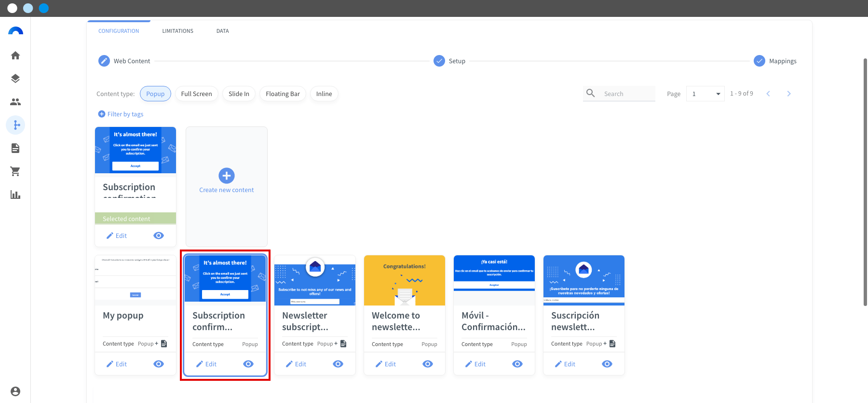Go to previous page arrow
Viewport: 868px width, 403px height.
[768, 94]
